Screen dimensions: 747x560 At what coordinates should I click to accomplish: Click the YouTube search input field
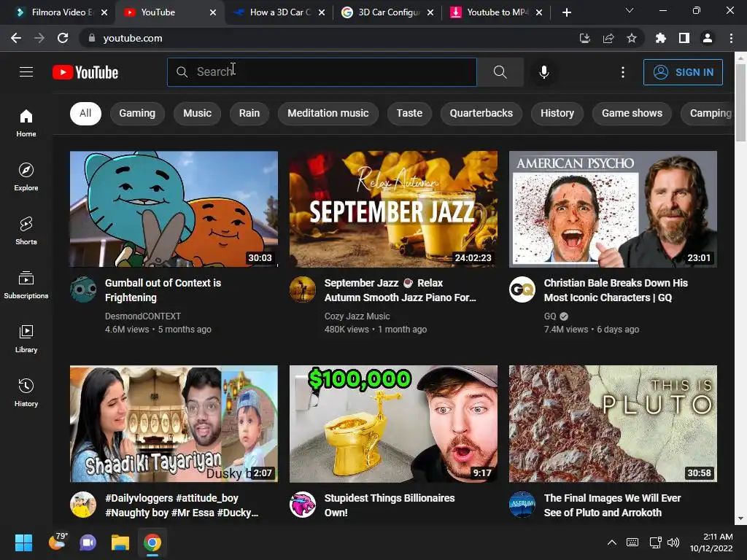click(322, 72)
